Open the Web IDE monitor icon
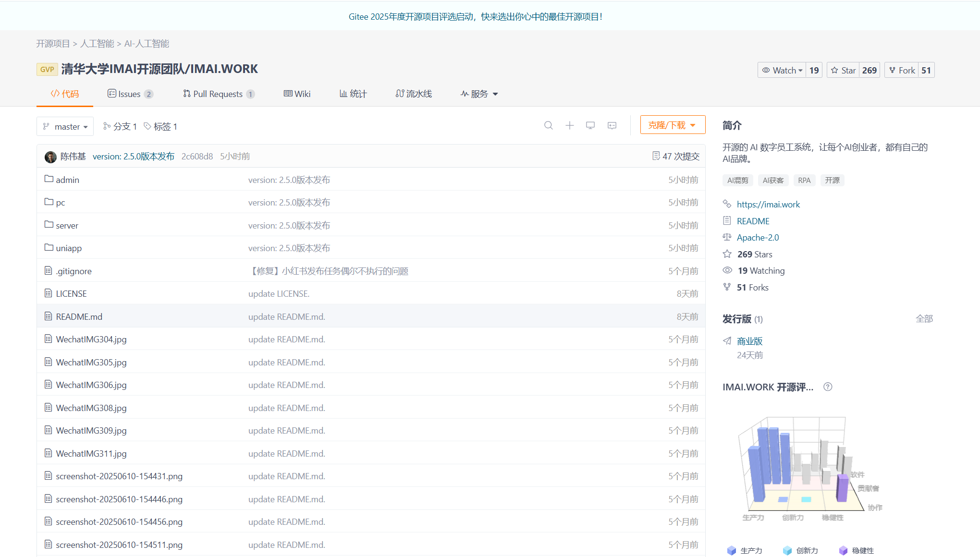This screenshot has height=557, width=980. (x=590, y=125)
